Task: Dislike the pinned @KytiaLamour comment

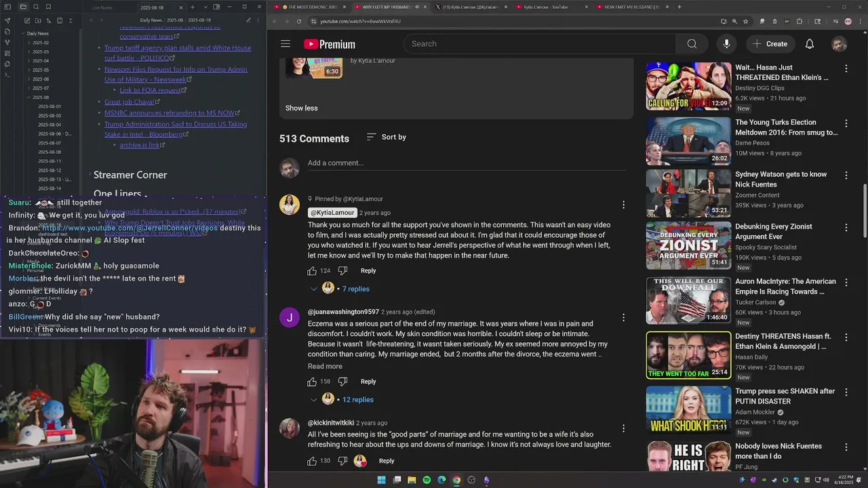Action: [342, 270]
